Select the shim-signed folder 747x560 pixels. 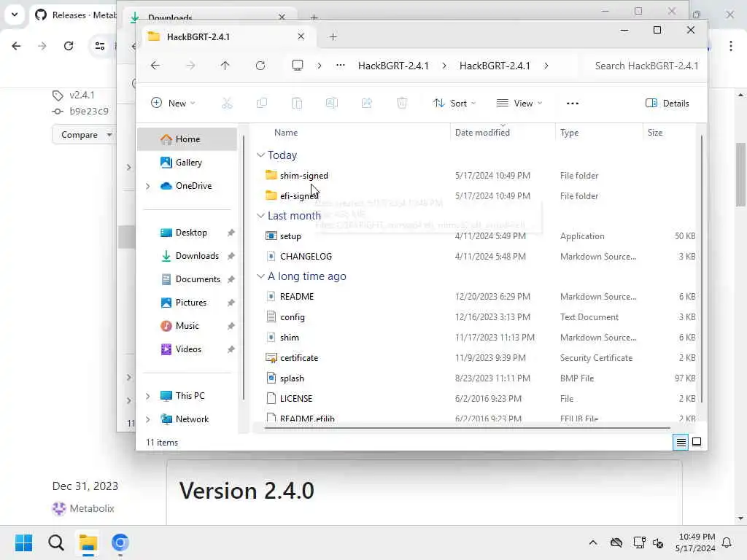(x=304, y=176)
